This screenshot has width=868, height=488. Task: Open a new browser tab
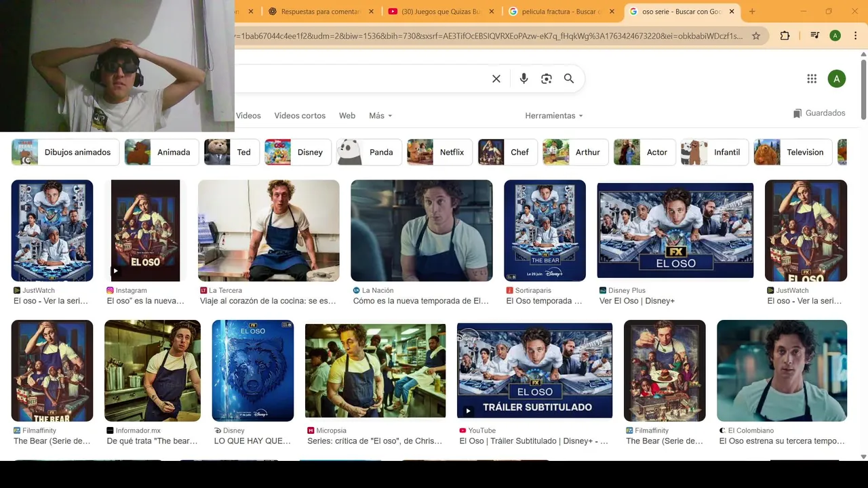coord(752,12)
